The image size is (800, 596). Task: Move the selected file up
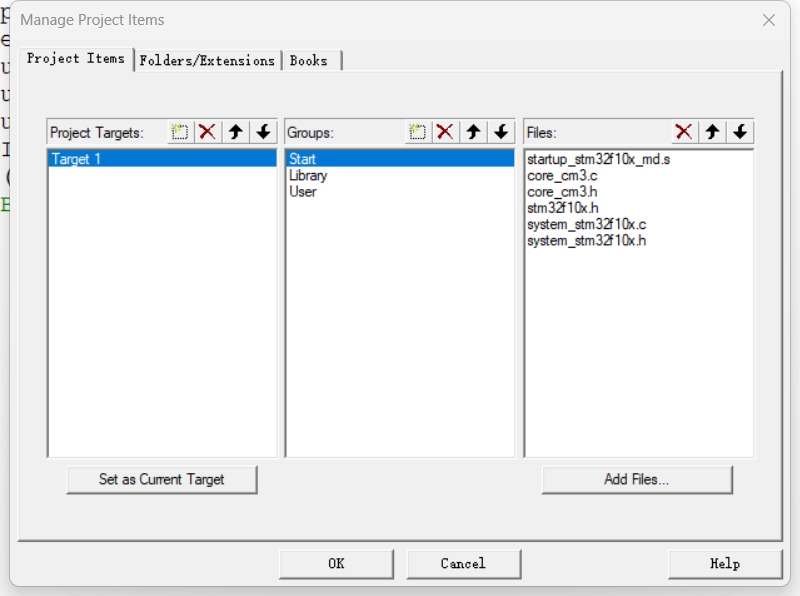(712, 132)
